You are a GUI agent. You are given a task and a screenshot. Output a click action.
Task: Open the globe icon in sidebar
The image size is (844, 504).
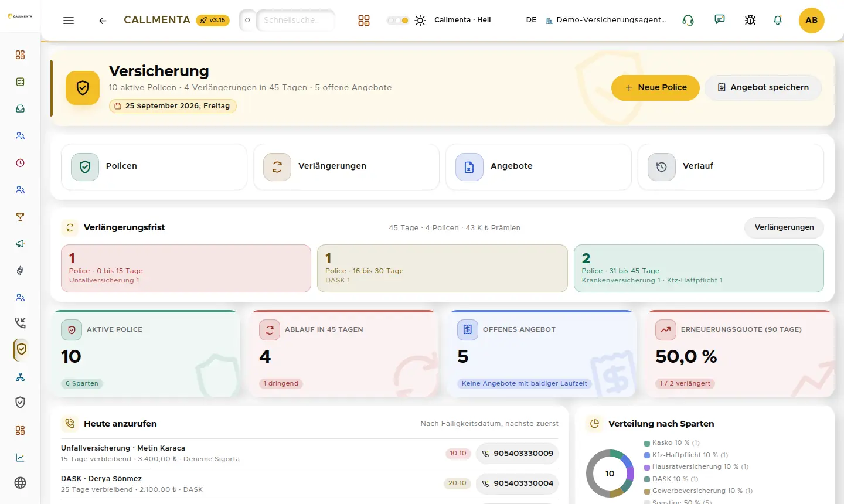pyautogui.click(x=21, y=483)
